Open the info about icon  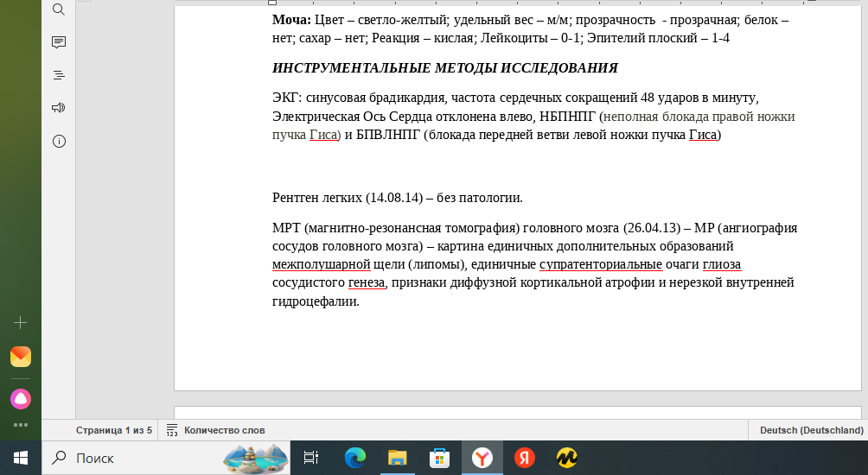coord(59,142)
